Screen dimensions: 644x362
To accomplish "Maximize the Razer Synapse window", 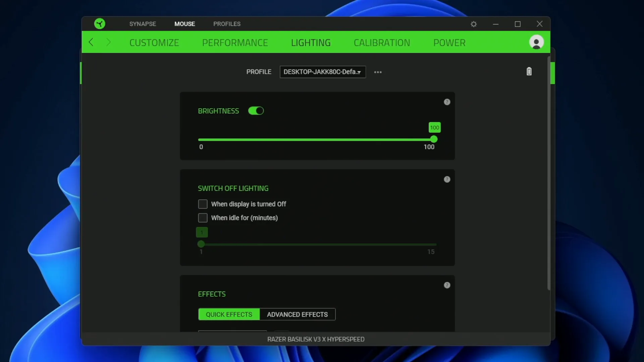I will [x=518, y=24].
